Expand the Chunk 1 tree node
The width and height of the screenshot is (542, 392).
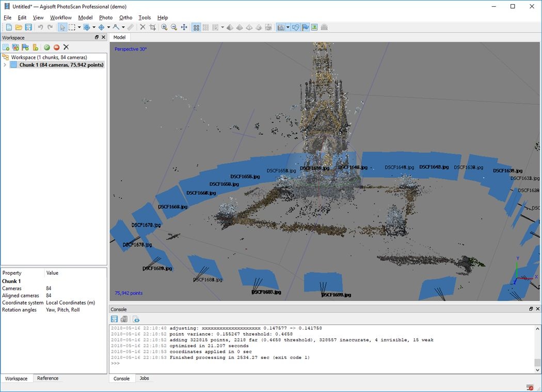[5, 65]
